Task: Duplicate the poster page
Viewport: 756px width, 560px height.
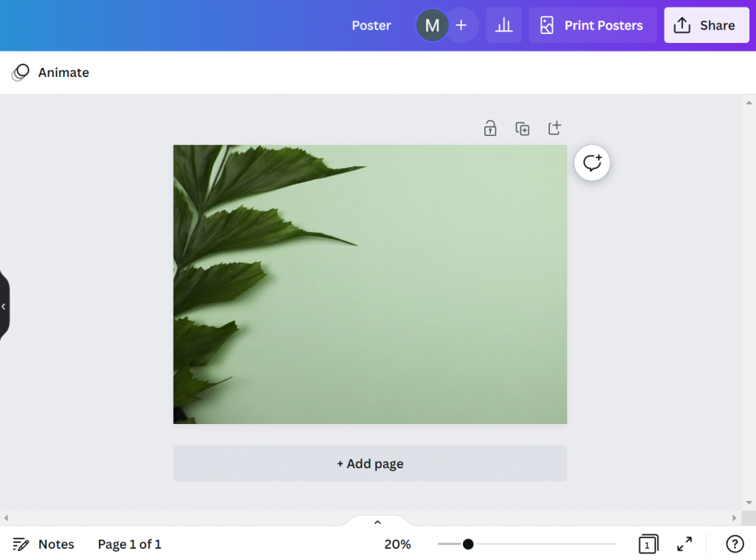Action: (x=522, y=128)
